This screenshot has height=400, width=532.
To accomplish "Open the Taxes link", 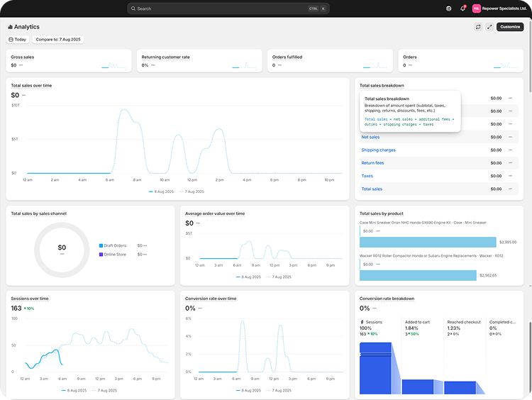I will coord(367,176).
